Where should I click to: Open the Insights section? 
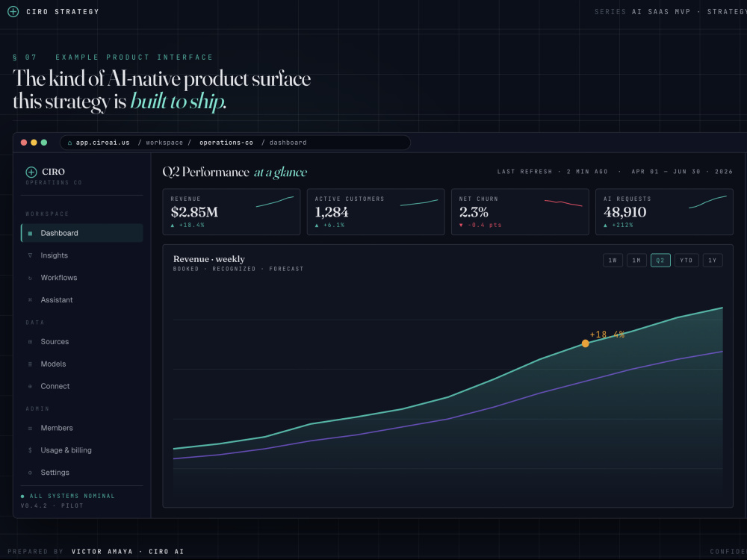tap(82, 255)
